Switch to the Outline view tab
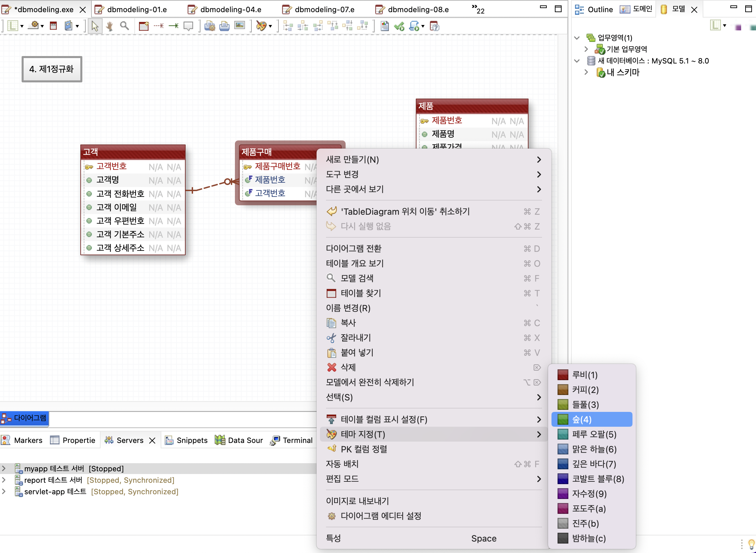756x553 pixels. tap(594, 9)
